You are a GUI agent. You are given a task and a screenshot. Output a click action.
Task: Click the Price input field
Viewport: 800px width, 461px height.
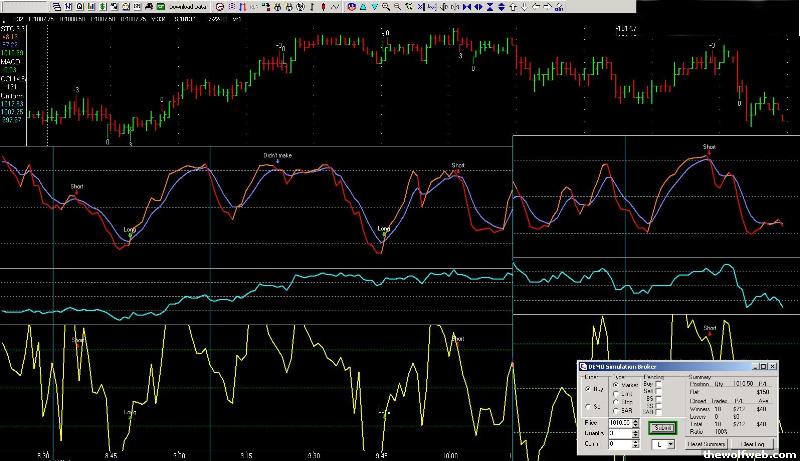(620, 422)
